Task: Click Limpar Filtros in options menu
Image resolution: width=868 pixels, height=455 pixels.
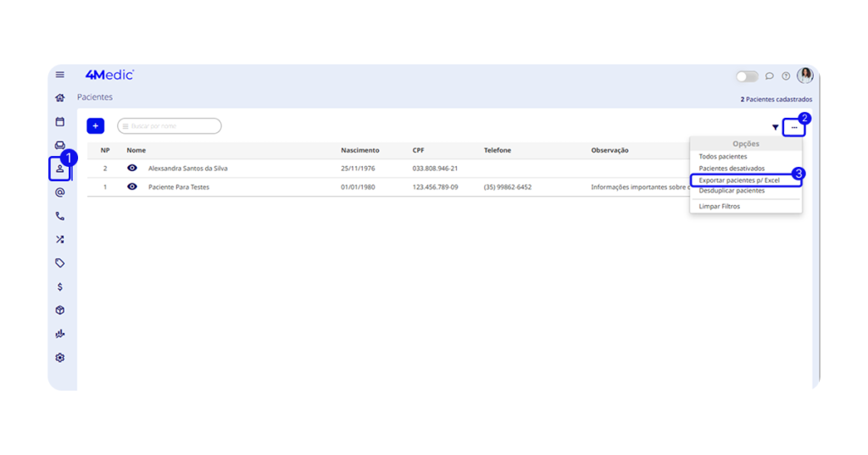Action: pos(719,206)
